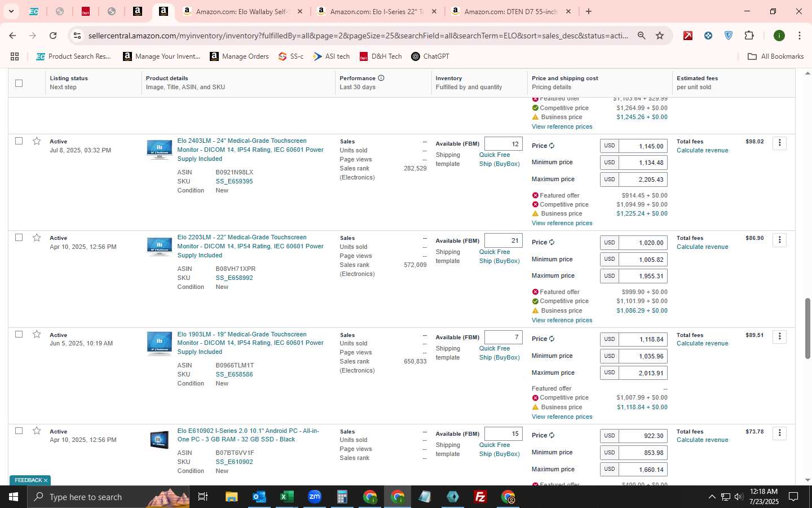Edit price field 1,020.00 for Elo 2203LM
Viewport: 812px width, 508px height.
(643, 243)
